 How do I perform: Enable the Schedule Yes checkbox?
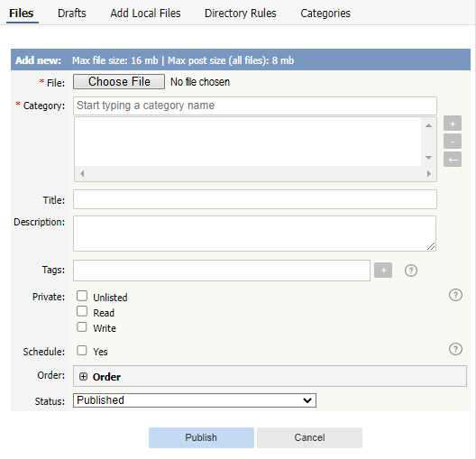click(x=82, y=350)
